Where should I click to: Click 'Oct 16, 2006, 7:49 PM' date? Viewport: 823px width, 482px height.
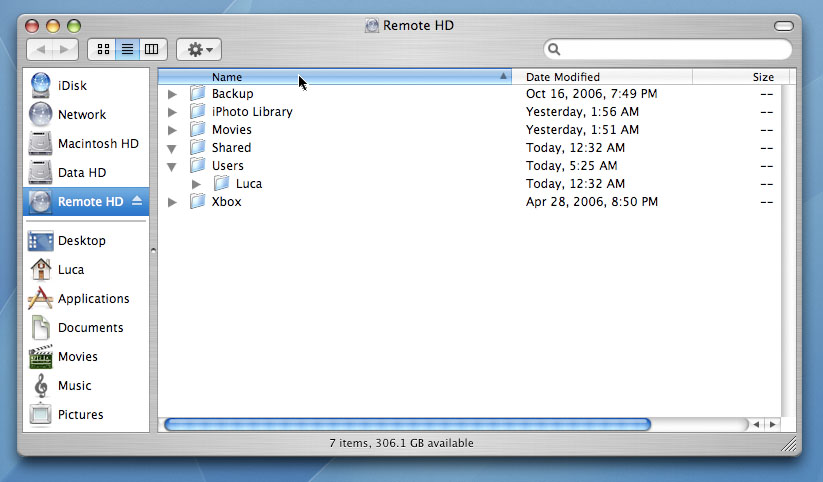click(592, 93)
